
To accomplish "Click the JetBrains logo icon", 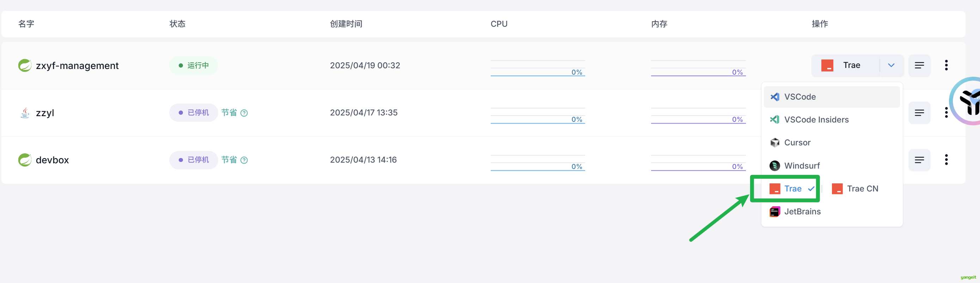I will coord(774,212).
